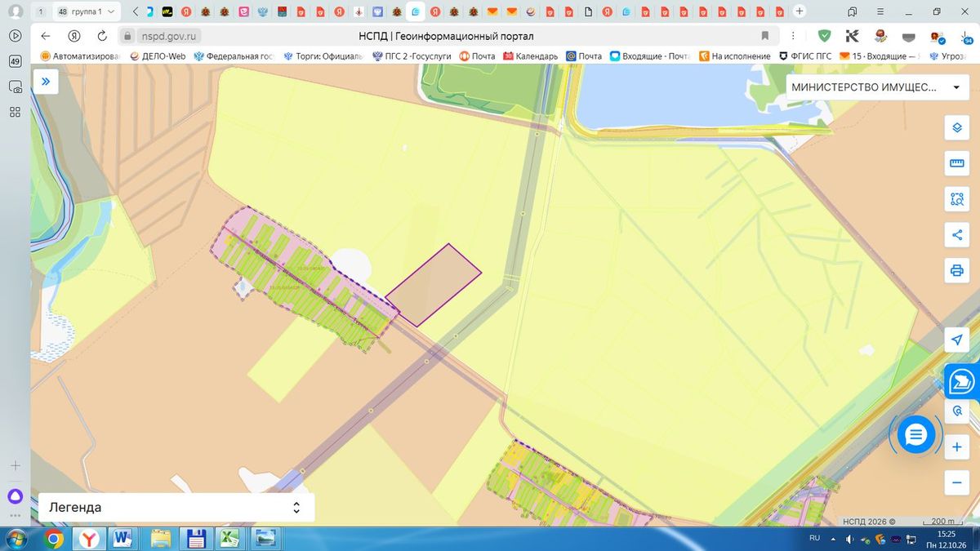Print the map using printer icon

956,270
